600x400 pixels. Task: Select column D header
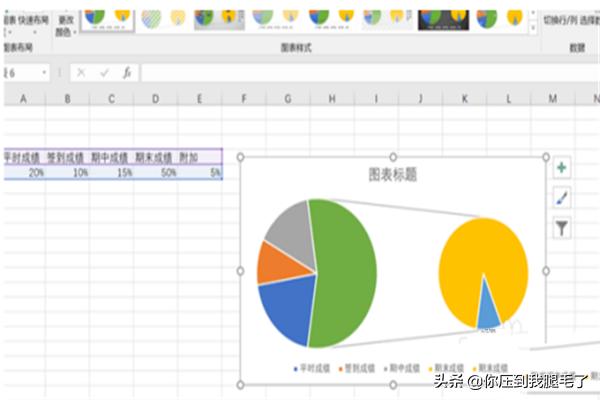(x=155, y=99)
